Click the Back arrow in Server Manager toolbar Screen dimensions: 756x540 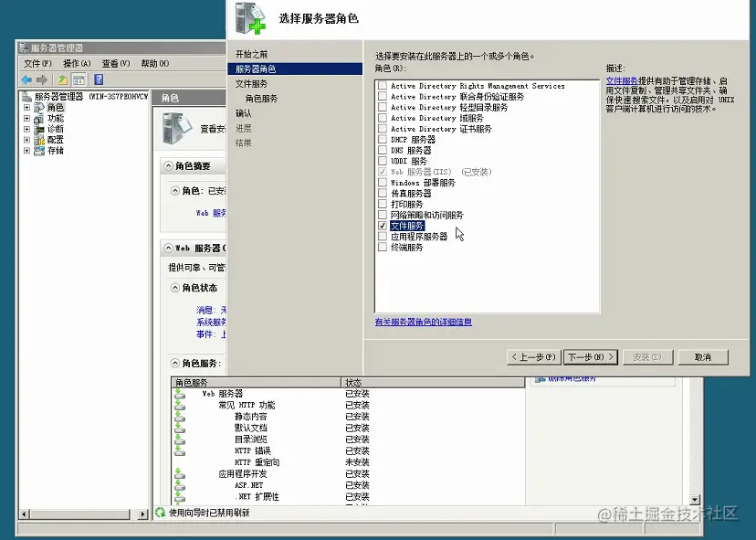(x=26, y=79)
